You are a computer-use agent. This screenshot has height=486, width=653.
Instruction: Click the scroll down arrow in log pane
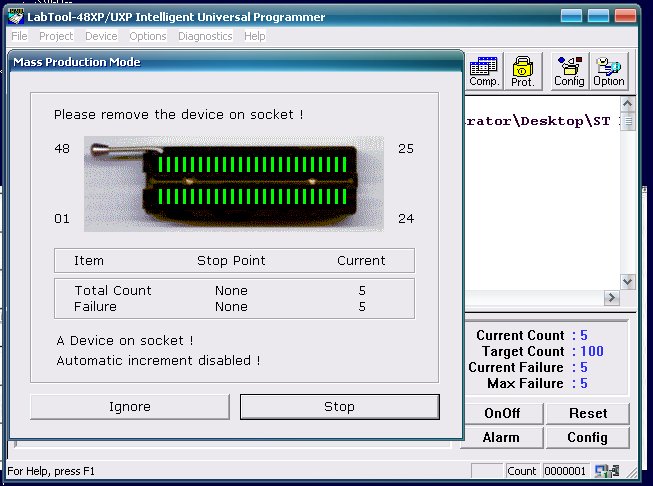click(x=628, y=282)
